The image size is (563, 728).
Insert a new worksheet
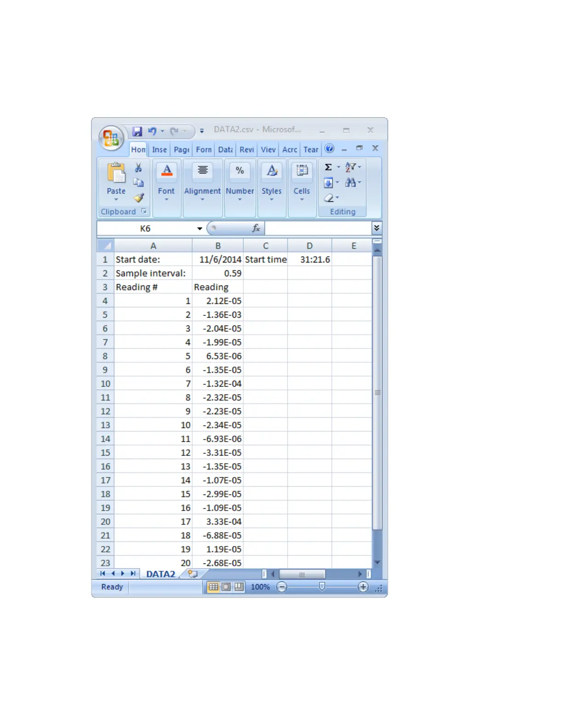click(193, 574)
